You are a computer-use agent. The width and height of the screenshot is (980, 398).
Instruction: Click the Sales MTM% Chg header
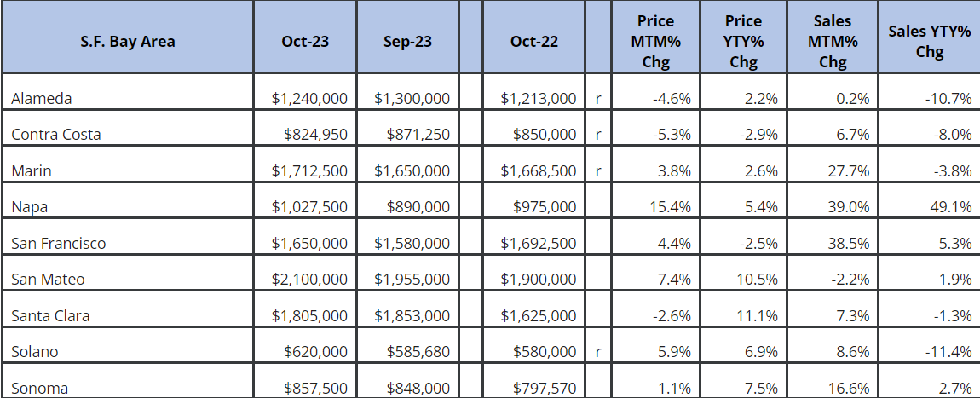coord(833,41)
